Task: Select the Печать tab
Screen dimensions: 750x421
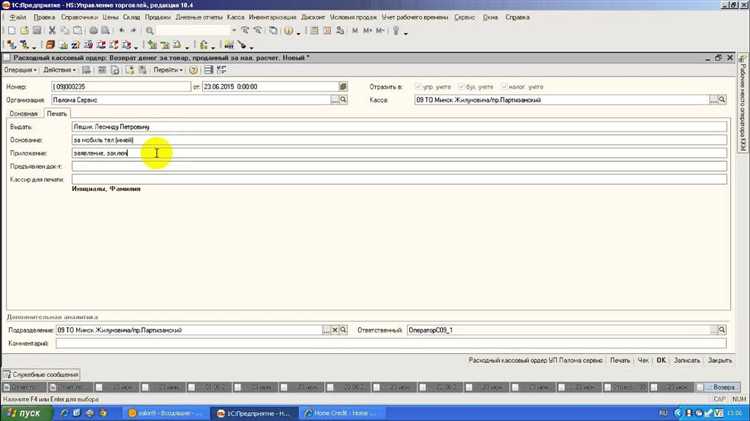Action: 56,114
